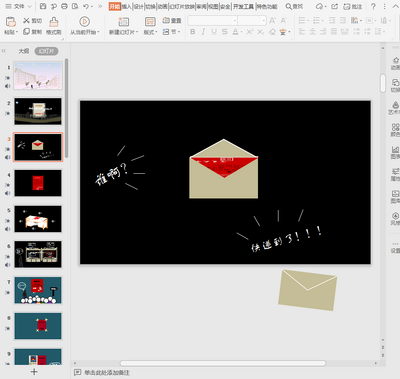
Task: Open the font name combo box
Action: click(212, 21)
